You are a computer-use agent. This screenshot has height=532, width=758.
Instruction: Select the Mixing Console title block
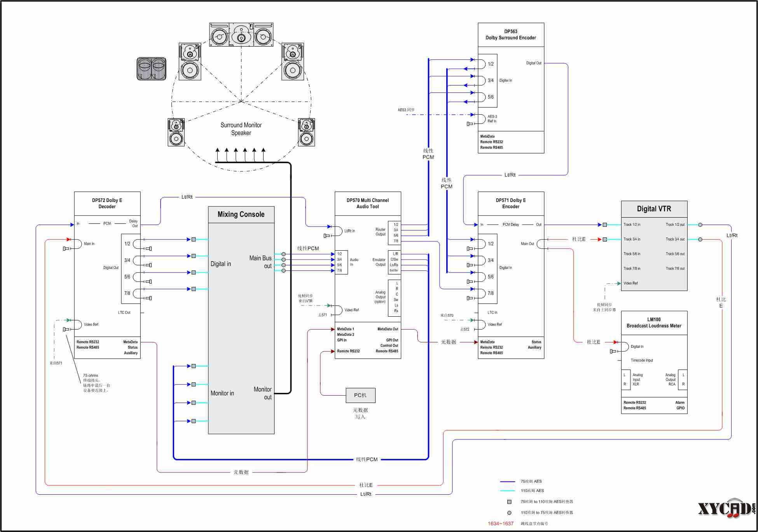[x=241, y=215]
